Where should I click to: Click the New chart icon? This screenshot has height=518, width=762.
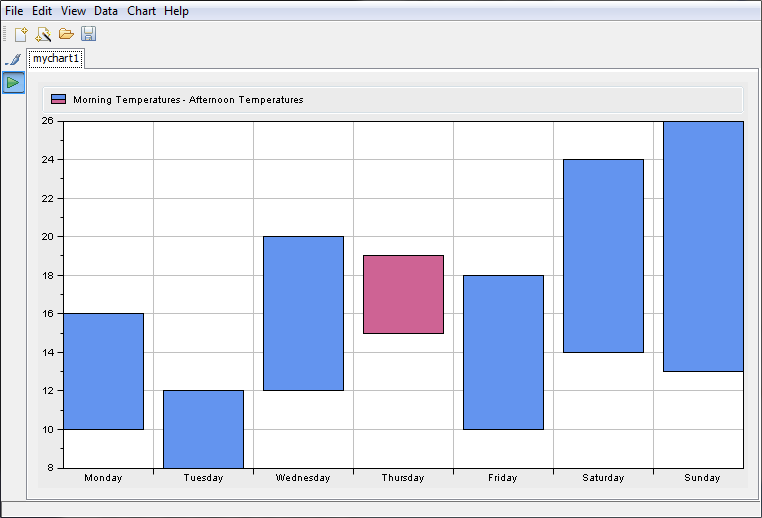click(x=22, y=34)
